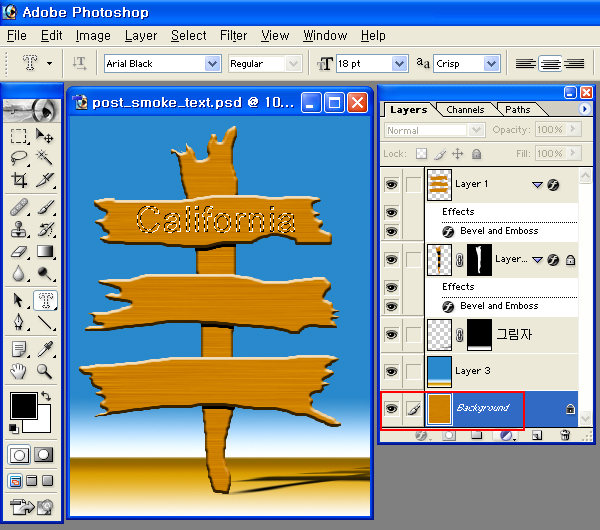Select the Clone Stamp tool

click(18, 229)
